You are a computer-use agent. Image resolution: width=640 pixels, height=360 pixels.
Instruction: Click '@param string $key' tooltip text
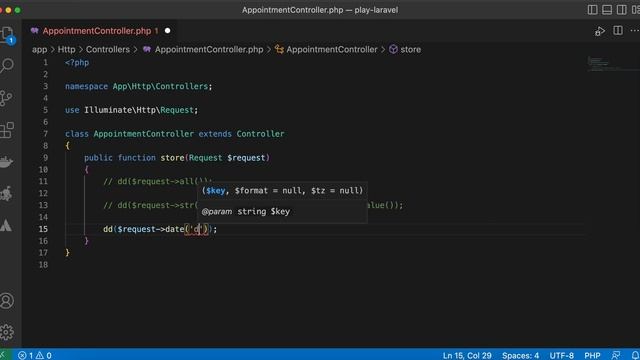[246, 211]
